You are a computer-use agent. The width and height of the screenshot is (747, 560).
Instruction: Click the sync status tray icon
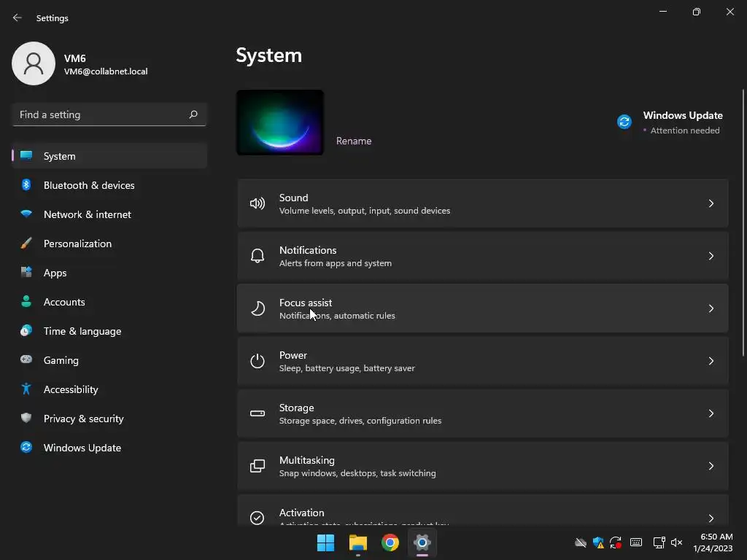pos(616,542)
